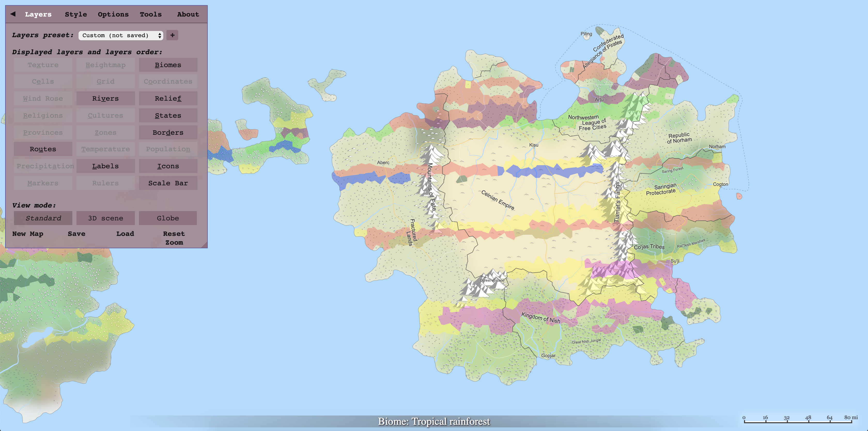Collapse menu with the left arrow icon
The image size is (868, 431).
(x=13, y=14)
